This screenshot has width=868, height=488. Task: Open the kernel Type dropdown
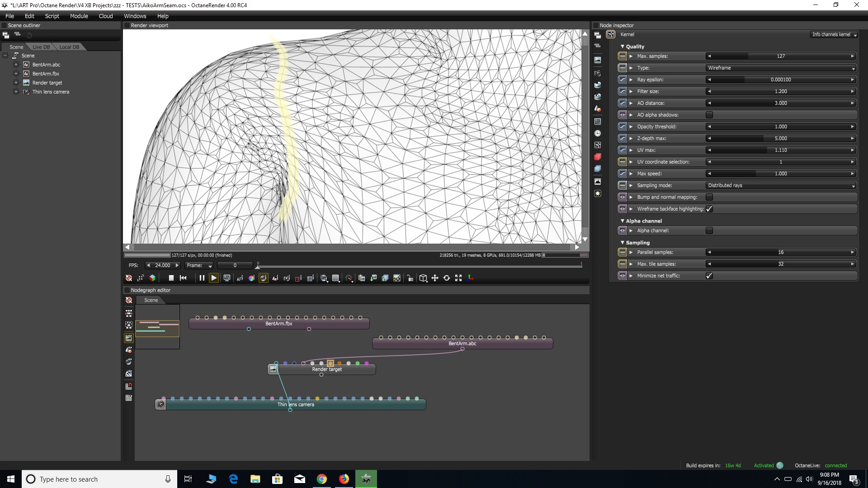point(781,68)
